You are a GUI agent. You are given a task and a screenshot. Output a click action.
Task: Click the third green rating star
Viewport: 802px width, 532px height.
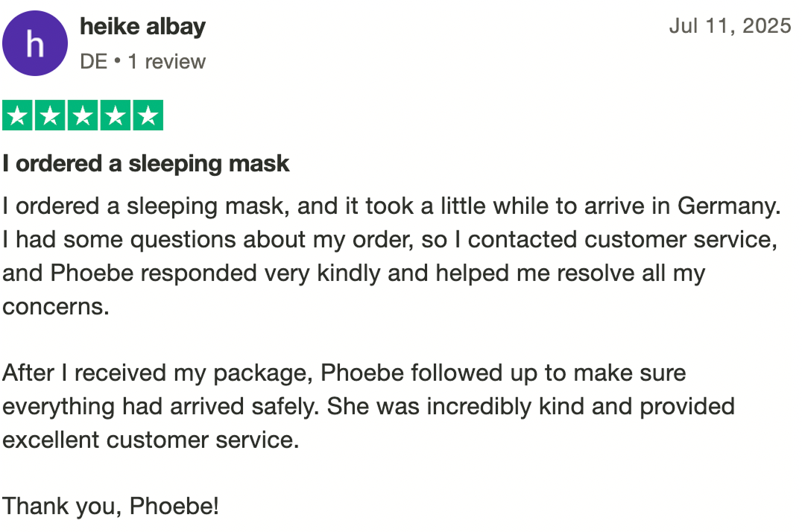83,115
